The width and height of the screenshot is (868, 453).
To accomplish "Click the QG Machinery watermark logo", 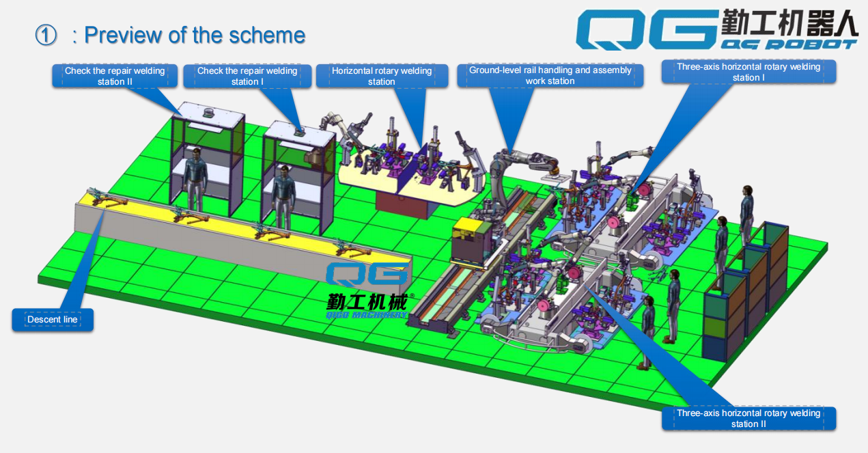I will [x=367, y=291].
